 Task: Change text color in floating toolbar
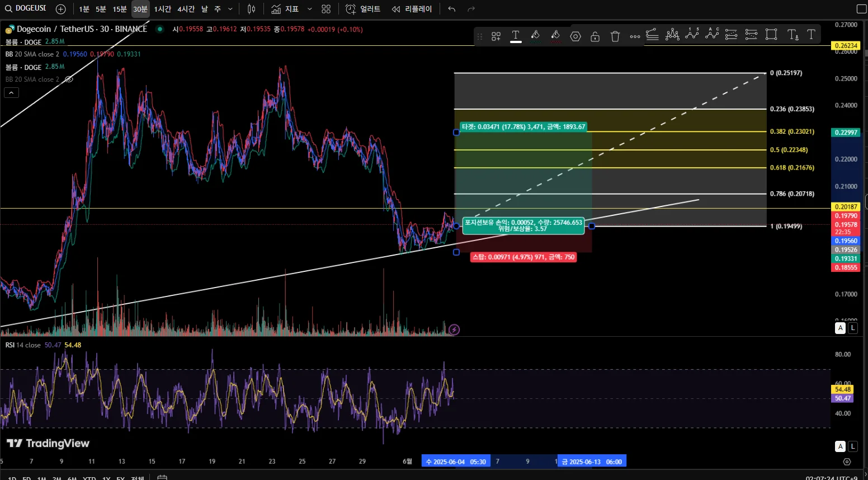point(516,36)
